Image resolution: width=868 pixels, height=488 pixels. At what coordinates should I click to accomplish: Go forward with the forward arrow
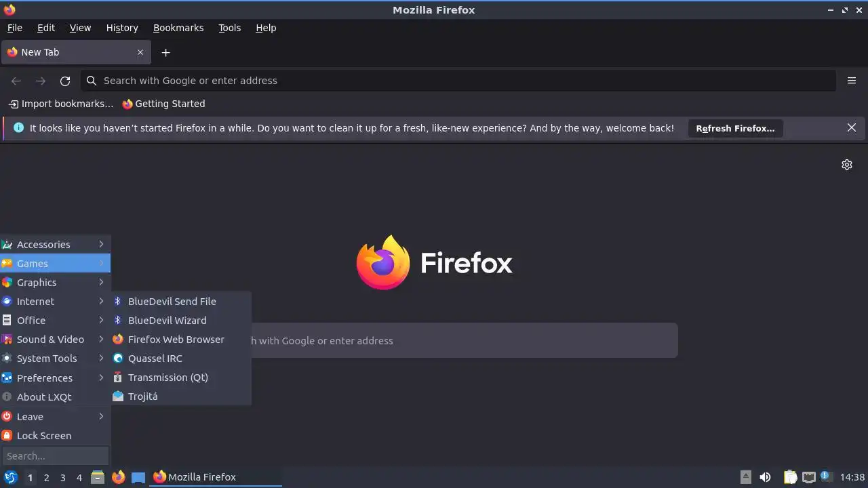pyautogui.click(x=41, y=81)
